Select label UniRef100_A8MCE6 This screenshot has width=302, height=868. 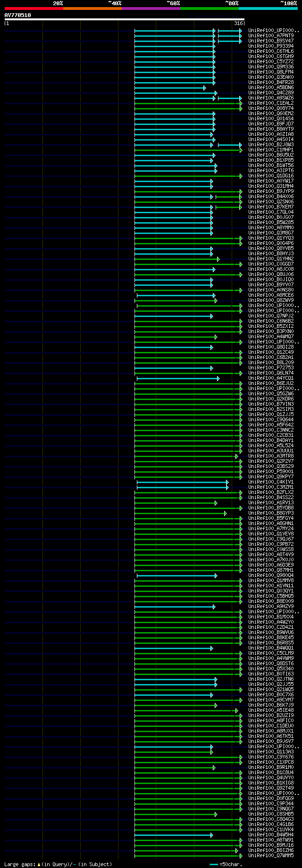pos(271,295)
